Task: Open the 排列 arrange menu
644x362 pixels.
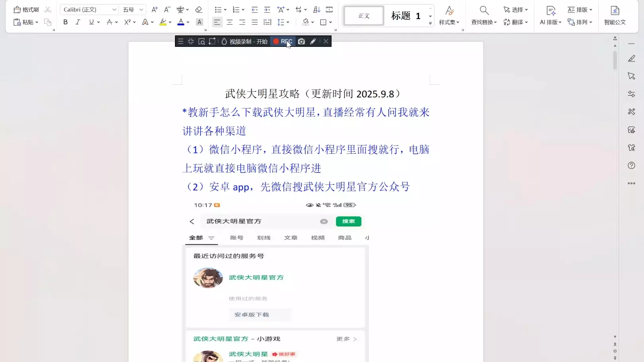Action: tap(580, 22)
